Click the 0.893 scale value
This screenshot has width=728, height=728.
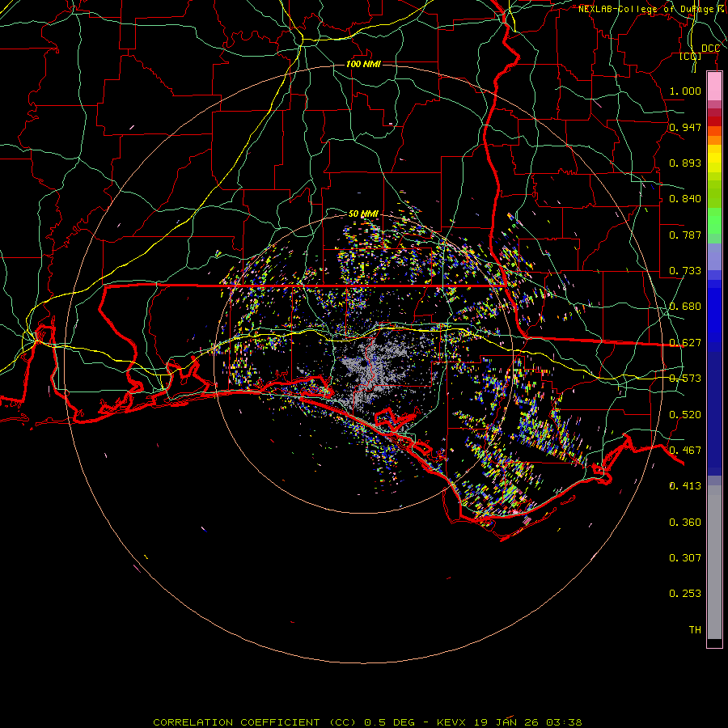tap(685, 163)
